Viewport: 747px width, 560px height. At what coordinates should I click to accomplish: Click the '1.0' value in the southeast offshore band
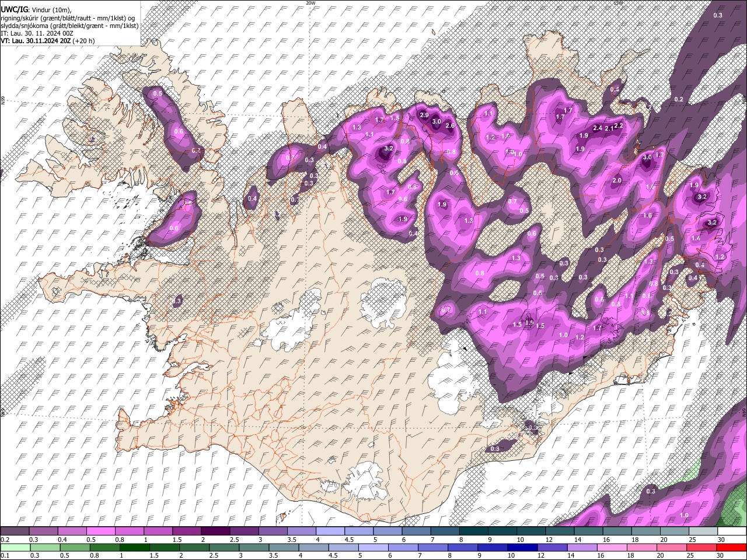click(x=685, y=515)
